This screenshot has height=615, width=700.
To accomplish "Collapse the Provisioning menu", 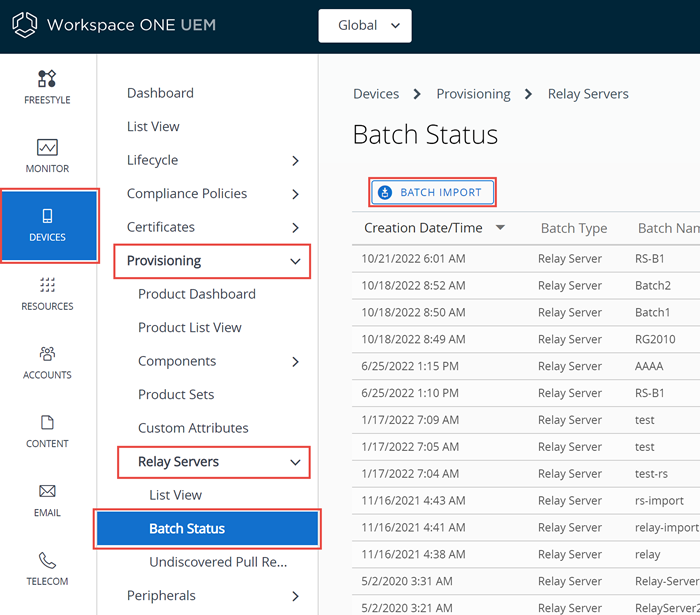I will pyautogui.click(x=295, y=262).
